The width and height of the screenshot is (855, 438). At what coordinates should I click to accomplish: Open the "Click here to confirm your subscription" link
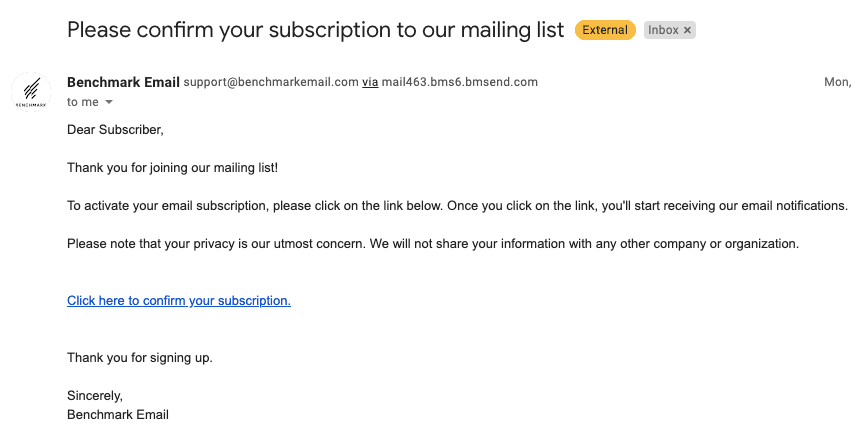click(179, 300)
